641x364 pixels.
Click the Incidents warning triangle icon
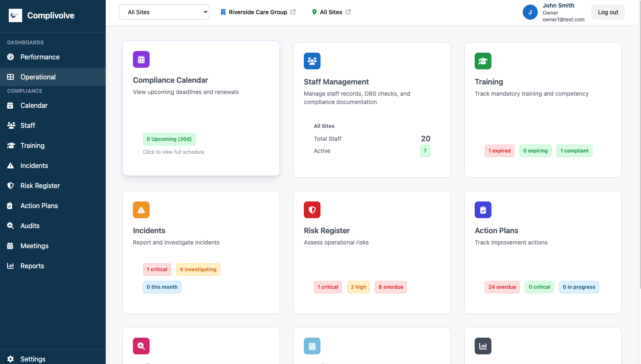tap(10, 165)
